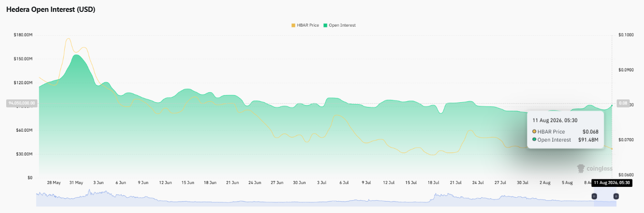This screenshot has width=644, height=213.
Task: Grab the left handle of the range selector
Action: pos(594,196)
